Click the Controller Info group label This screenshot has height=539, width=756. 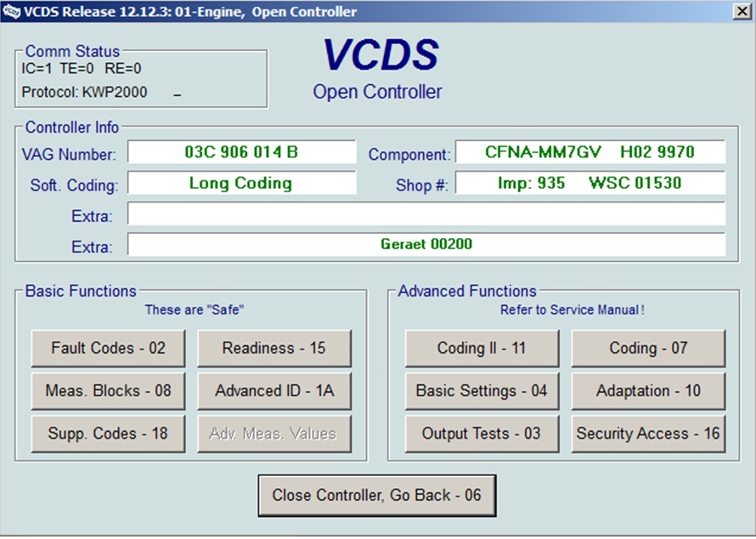[x=72, y=128]
